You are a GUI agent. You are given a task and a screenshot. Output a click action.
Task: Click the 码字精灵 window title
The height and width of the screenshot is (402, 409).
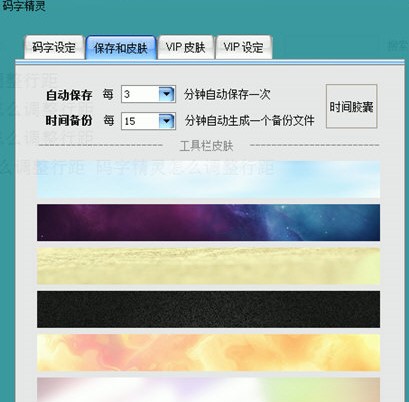tap(23, 5)
